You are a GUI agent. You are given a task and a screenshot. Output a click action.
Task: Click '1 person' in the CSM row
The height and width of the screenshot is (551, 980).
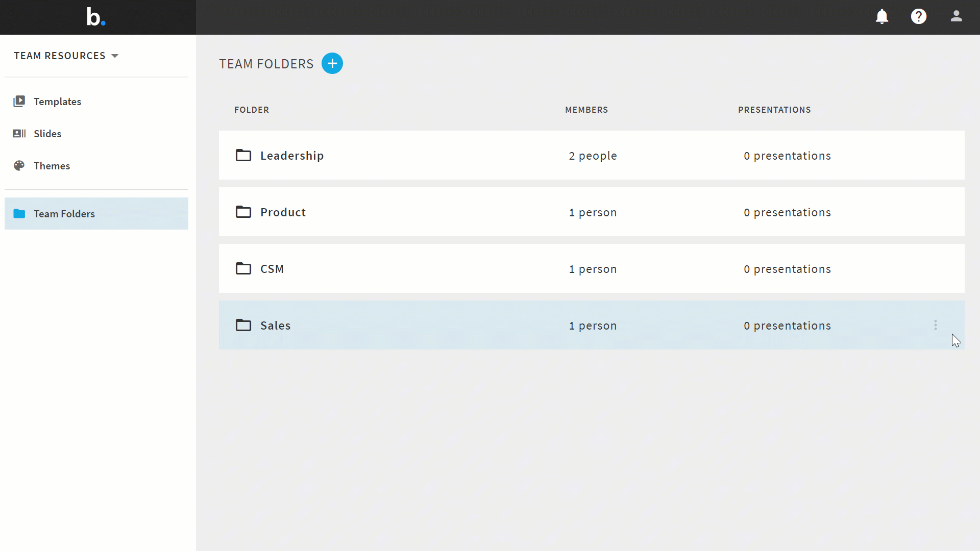[593, 269]
